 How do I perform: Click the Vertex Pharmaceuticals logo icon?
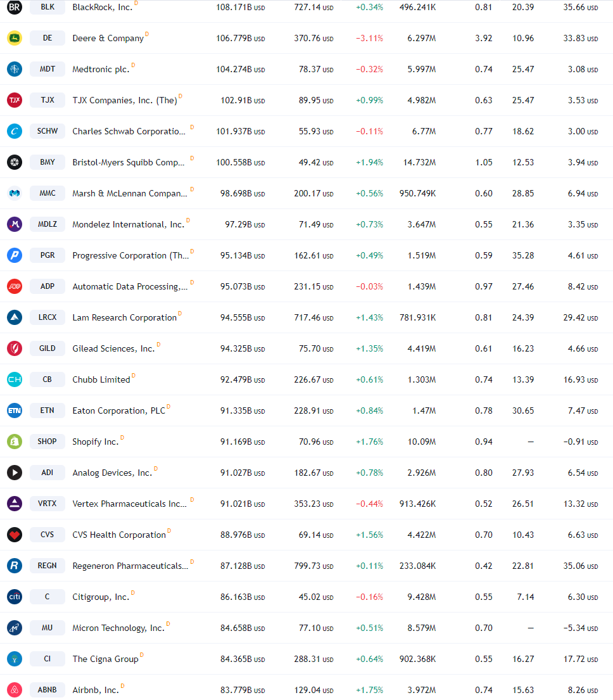[x=15, y=504]
